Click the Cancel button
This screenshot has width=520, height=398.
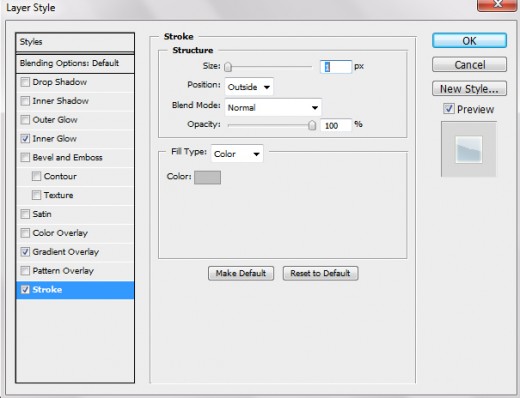469,65
